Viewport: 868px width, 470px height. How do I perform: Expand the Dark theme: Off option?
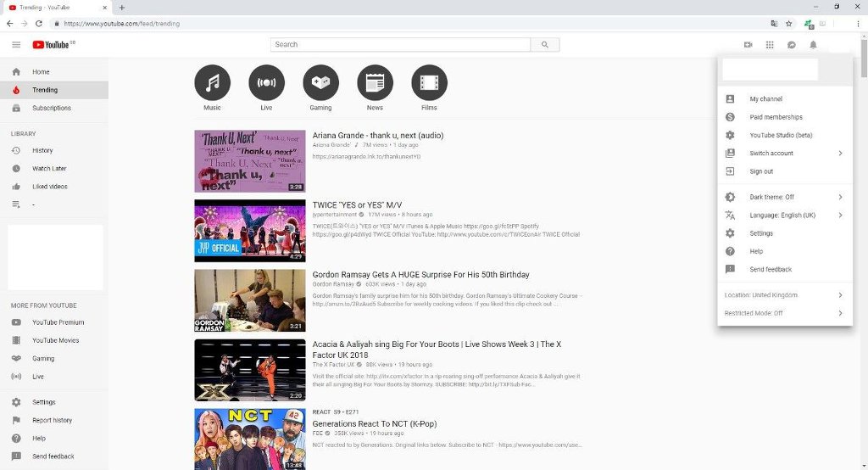[x=785, y=197]
